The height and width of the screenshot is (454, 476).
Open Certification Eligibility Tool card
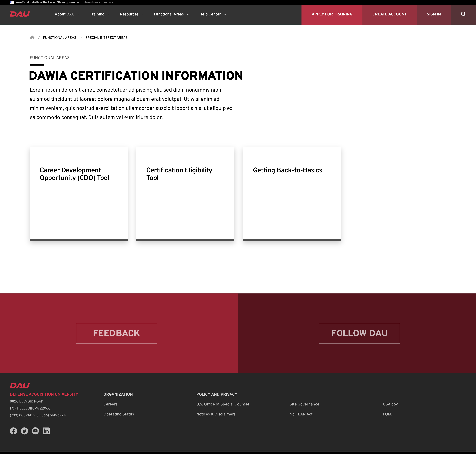[x=185, y=194]
